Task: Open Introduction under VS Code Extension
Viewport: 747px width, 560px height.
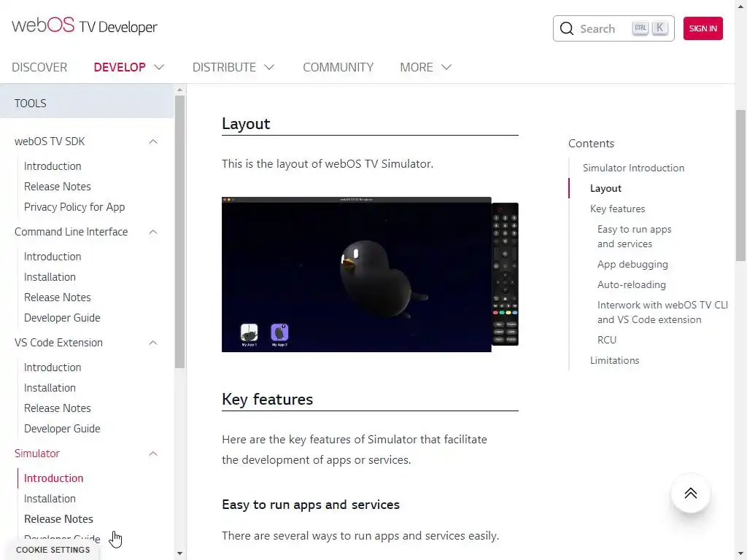Action: [x=53, y=367]
